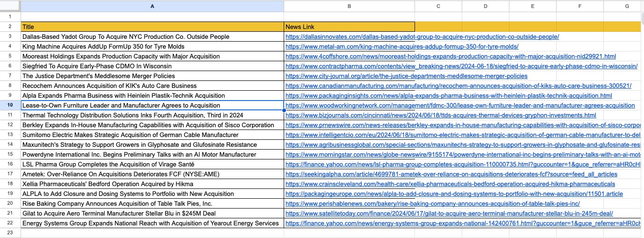Screen dimensions: 644x238
Task: Select the Alpla Expands Pharma Business cell
Action: point(152,95)
